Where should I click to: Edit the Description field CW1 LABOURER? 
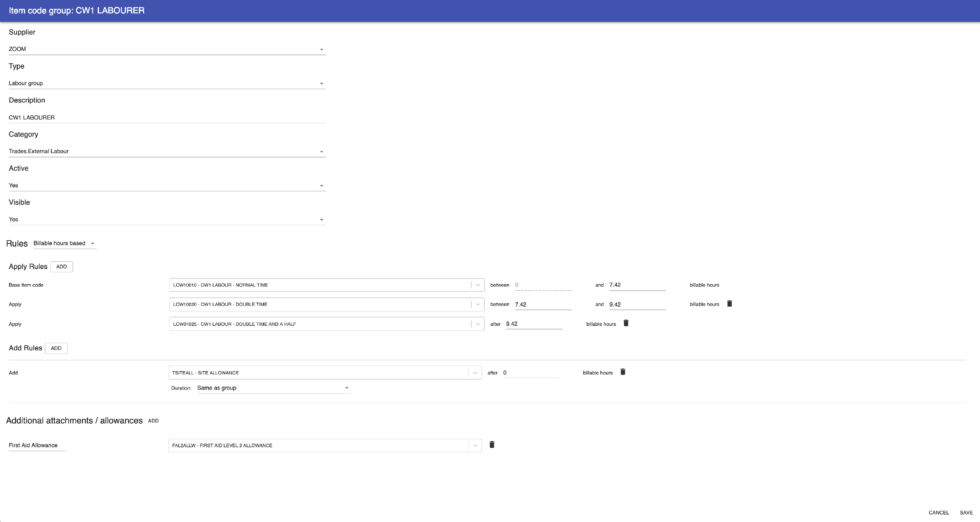[167, 118]
